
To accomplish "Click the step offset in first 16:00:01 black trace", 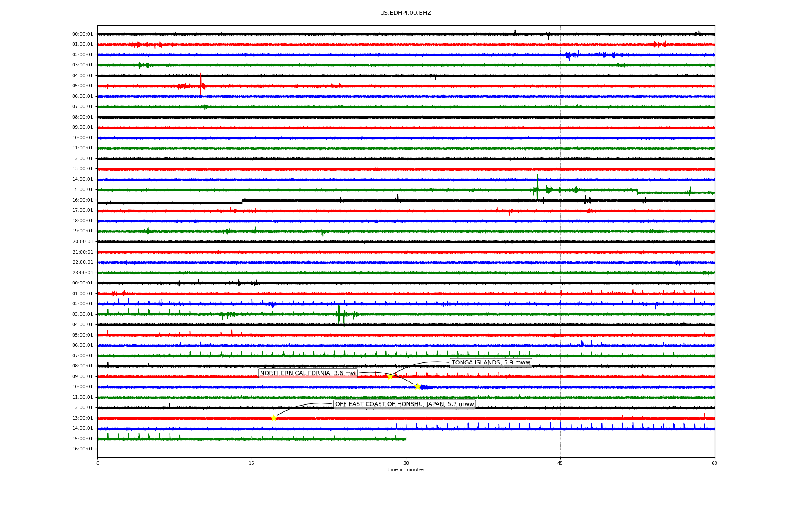I will [242, 202].
